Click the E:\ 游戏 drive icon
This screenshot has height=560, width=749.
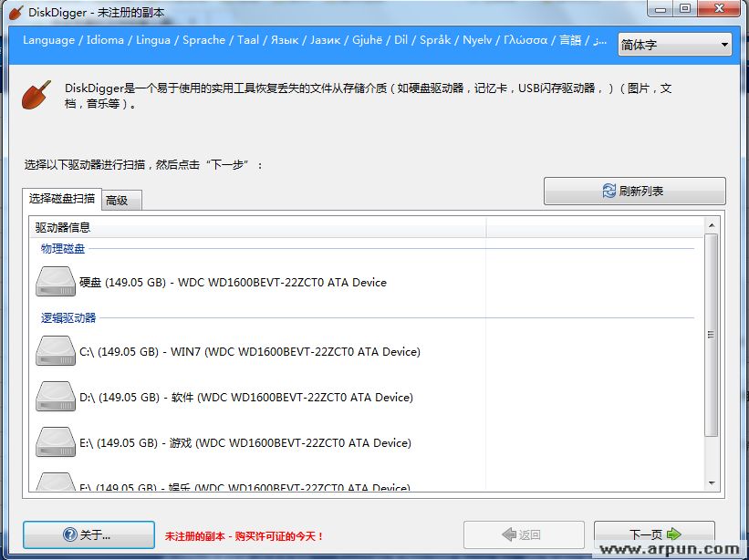click(56, 442)
